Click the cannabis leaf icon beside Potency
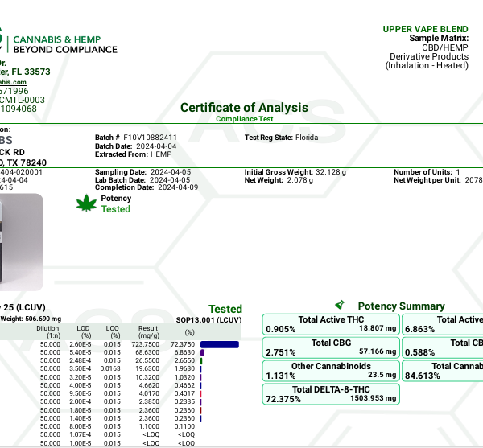483x448 pixels. pos(86,203)
